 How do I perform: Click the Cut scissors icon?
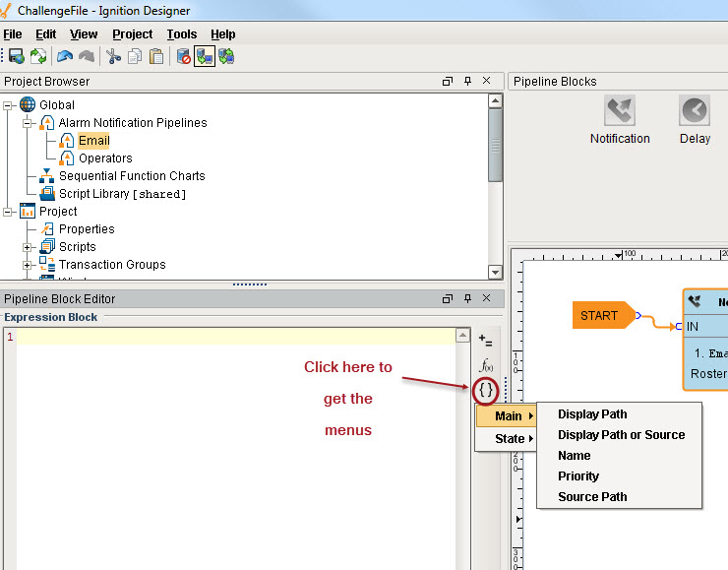[x=114, y=56]
